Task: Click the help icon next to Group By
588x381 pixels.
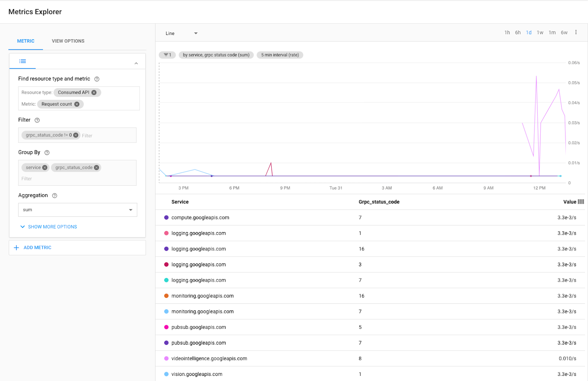Action: coord(47,152)
